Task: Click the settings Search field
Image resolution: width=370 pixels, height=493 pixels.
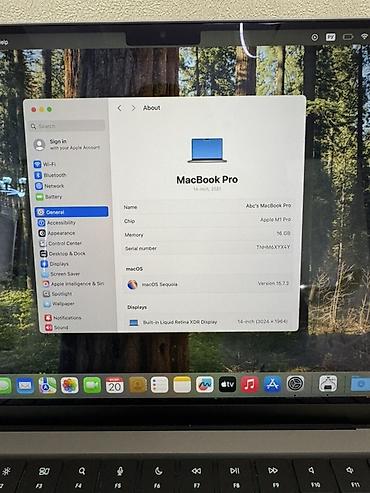Action: 67,126
